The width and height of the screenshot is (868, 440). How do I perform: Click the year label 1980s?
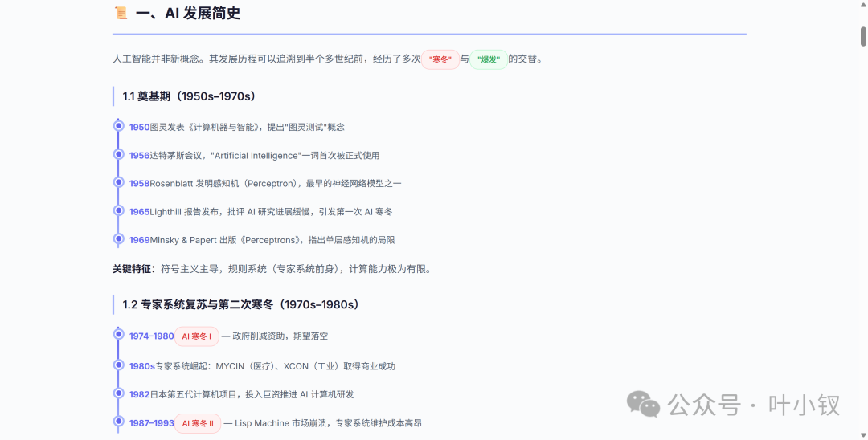coord(142,366)
